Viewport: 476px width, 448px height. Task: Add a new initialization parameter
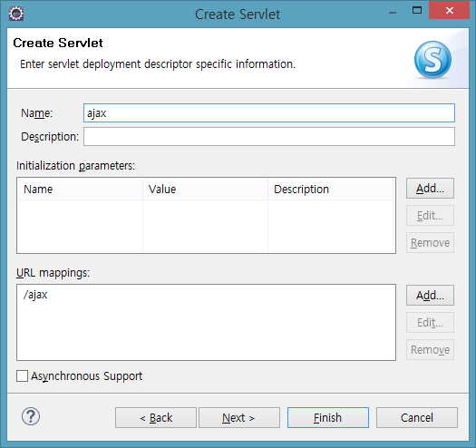click(430, 189)
